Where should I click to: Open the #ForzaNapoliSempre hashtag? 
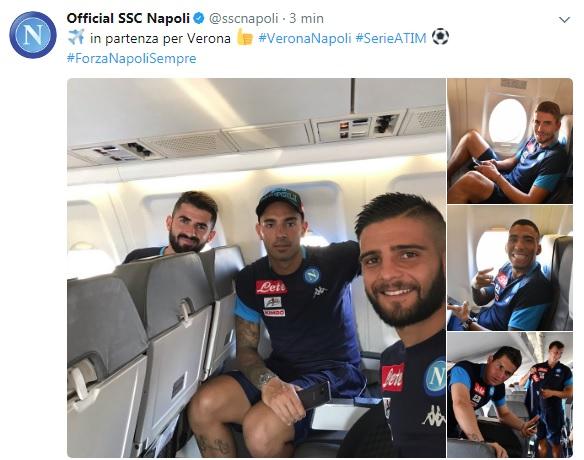131,58
